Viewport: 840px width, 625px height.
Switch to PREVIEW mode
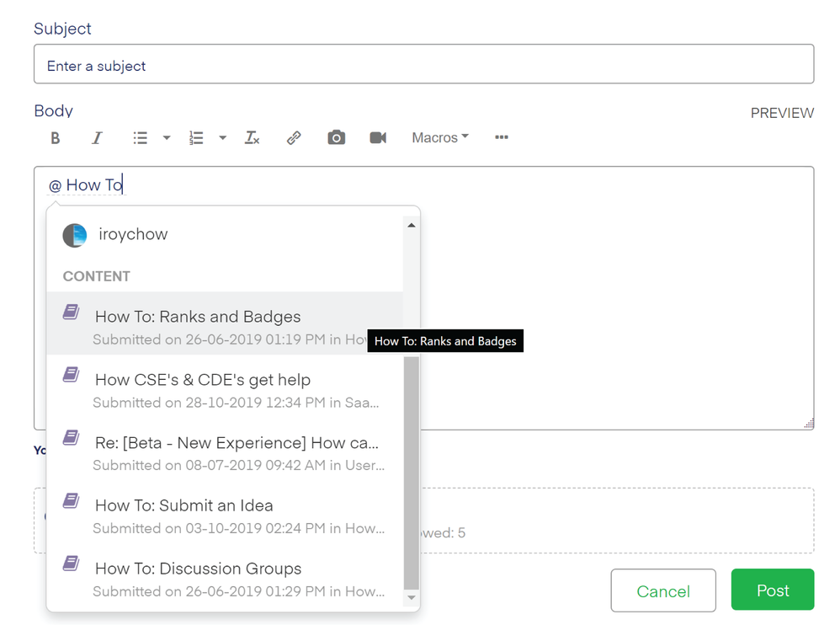782,113
